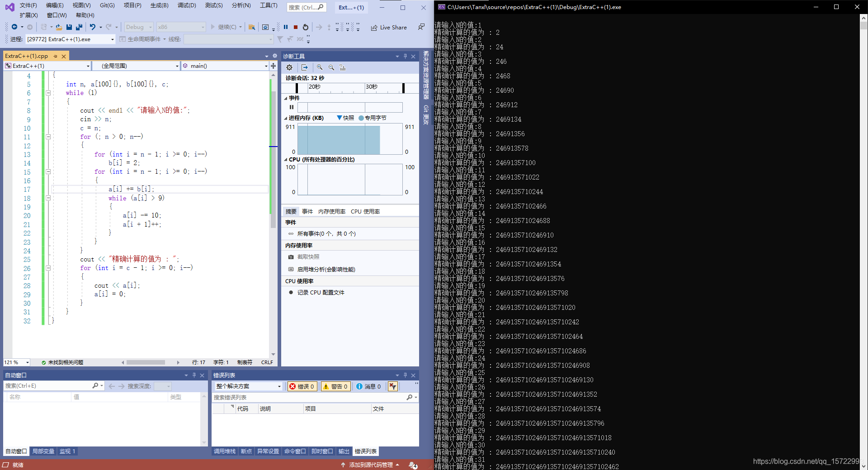Collapse the 进程内存 (KB) graph section
Image resolution: width=868 pixels, height=470 pixels.
pyautogui.click(x=286, y=118)
